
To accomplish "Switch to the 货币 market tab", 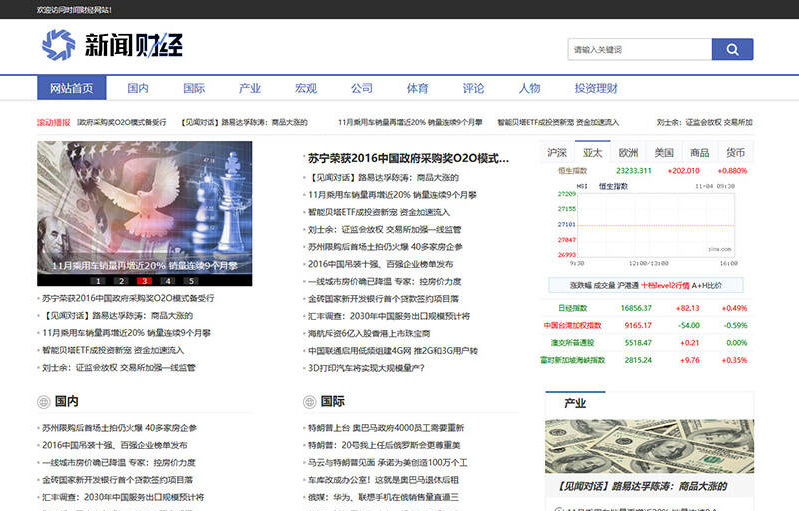I will 735,152.
